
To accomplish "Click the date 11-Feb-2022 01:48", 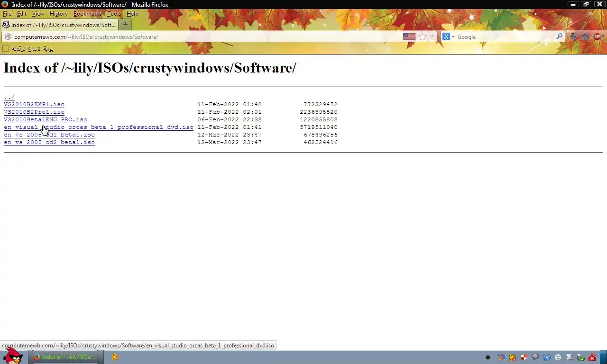I will pos(230,104).
